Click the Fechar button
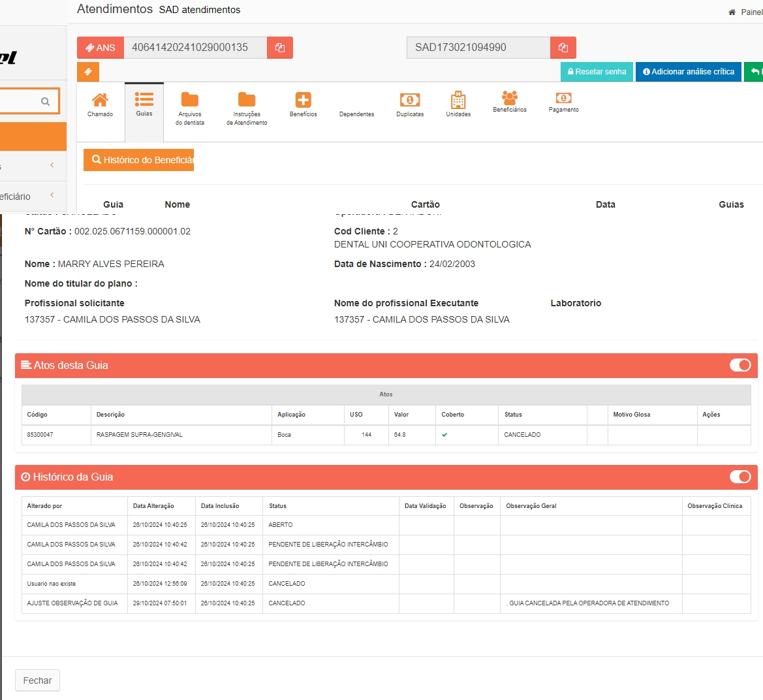Image resolution: width=763 pixels, height=700 pixels. click(x=37, y=680)
